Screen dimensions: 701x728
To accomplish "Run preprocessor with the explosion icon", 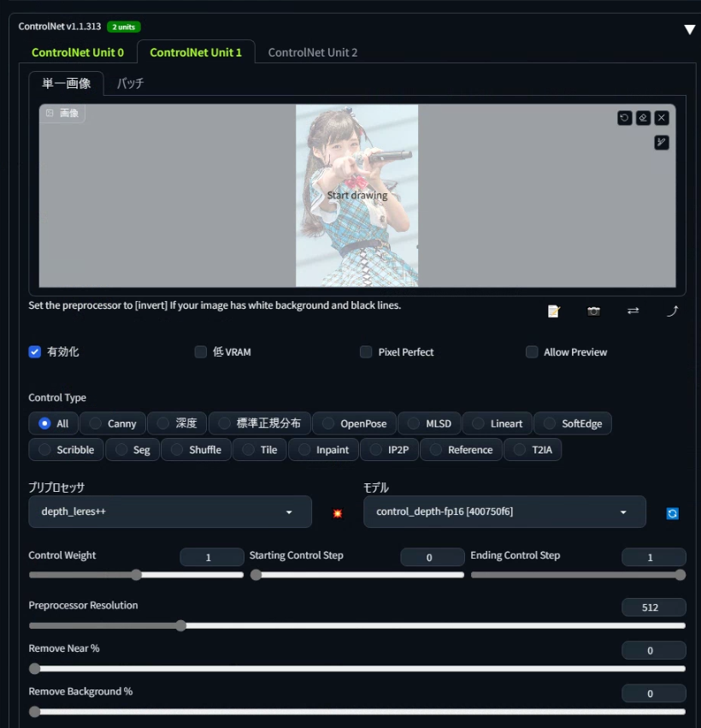I will coord(338,513).
